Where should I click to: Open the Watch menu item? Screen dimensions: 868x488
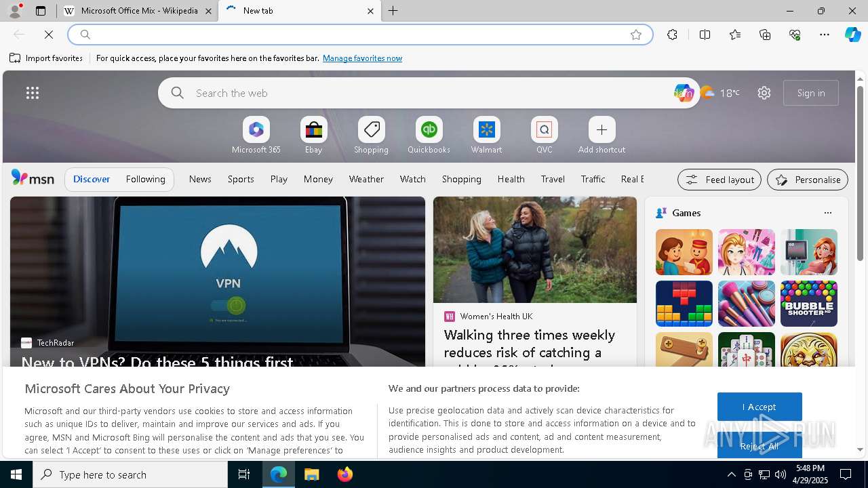(412, 179)
